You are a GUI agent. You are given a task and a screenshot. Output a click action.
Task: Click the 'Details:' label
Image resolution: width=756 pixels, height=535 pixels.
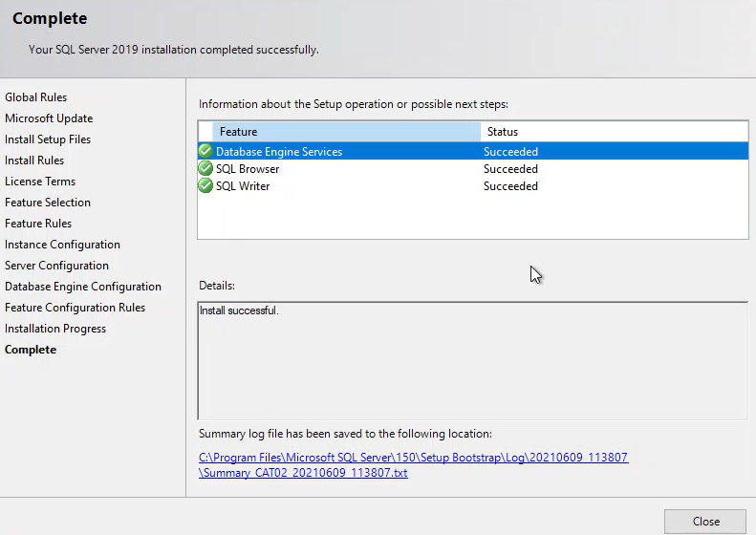[x=217, y=286]
